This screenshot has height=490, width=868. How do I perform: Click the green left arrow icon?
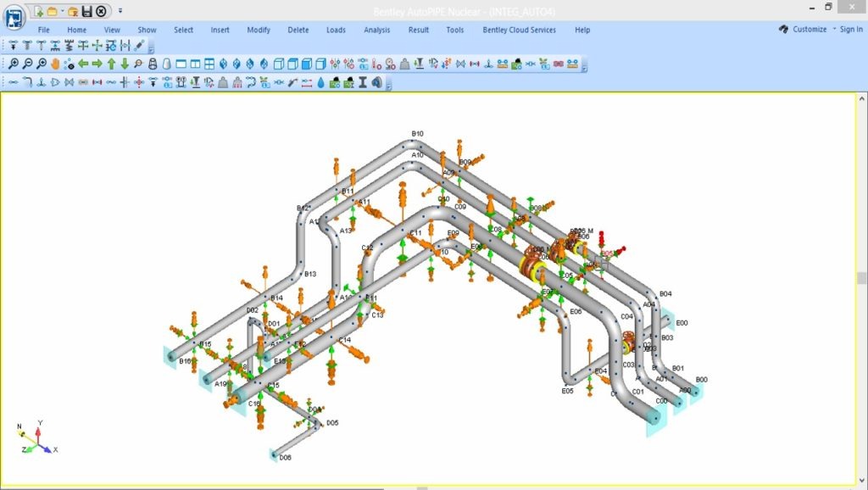[83, 64]
